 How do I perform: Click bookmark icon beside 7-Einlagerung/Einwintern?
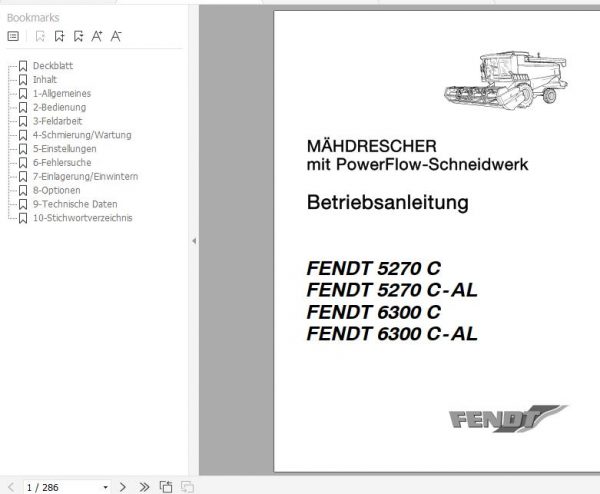(23, 176)
